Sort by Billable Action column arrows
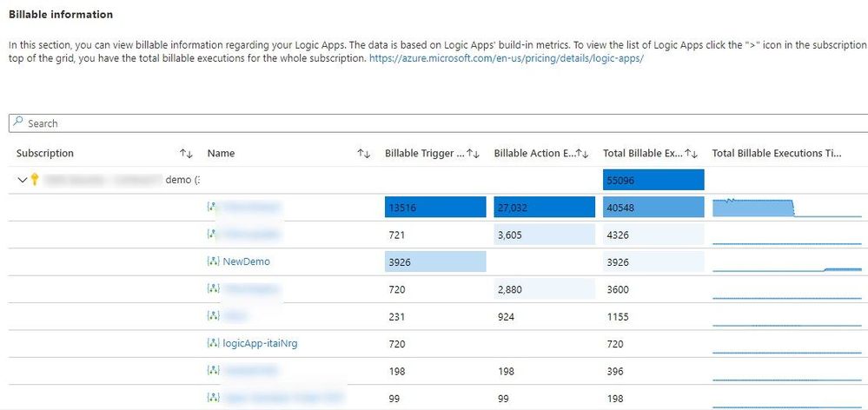This screenshot has height=410, width=868. tap(582, 154)
